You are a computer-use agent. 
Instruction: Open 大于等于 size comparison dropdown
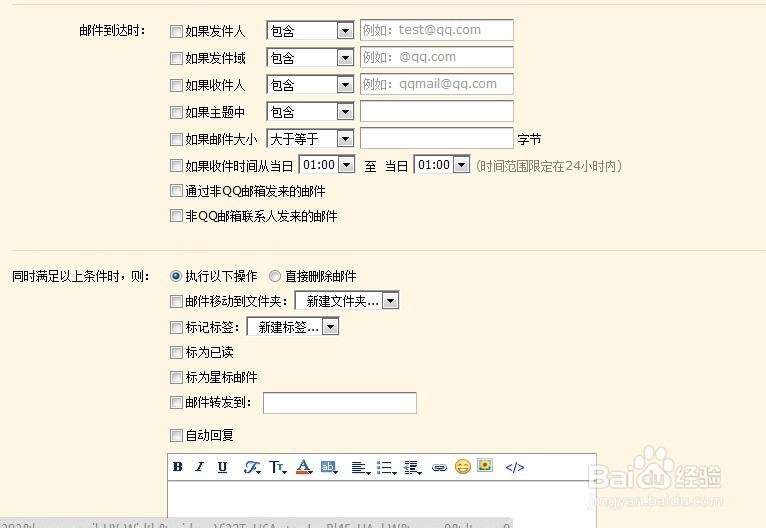(310, 139)
